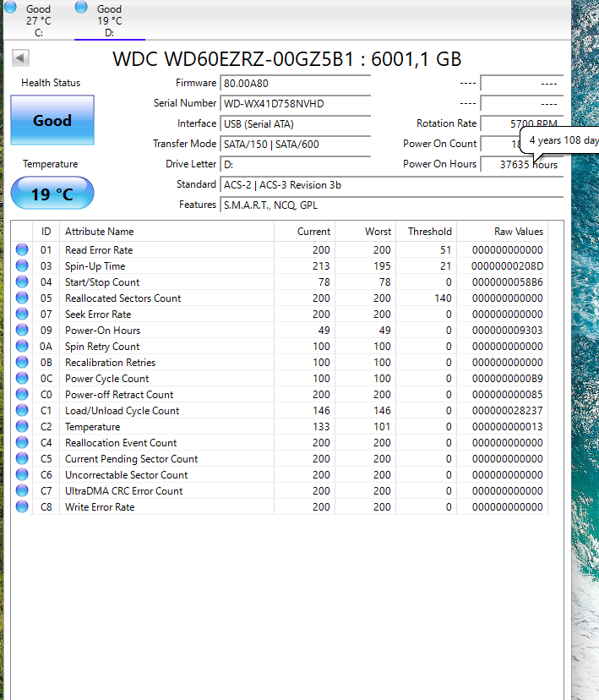The height and width of the screenshot is (700, 599).
Task: Click the Raw Values column header
Action: (x=502, y=232)
